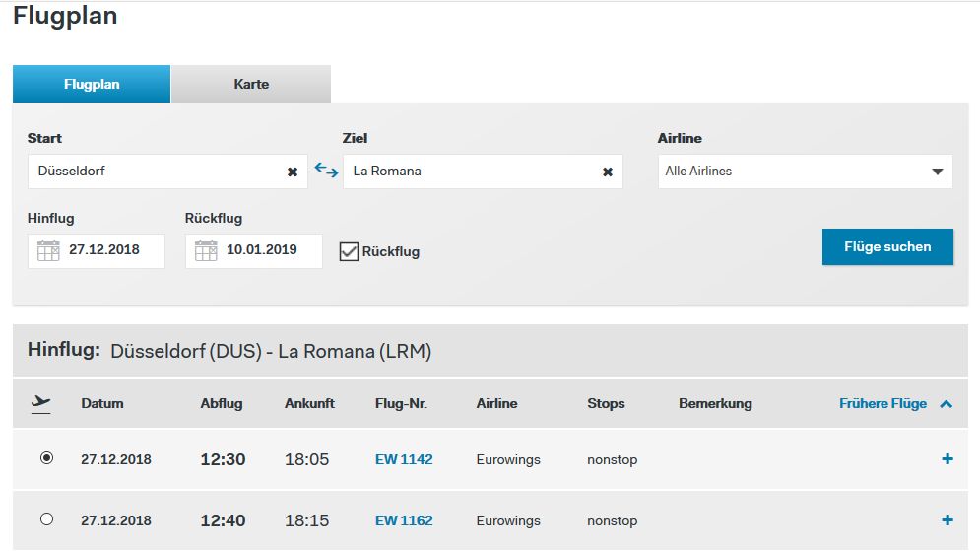980x551 pixels.
Task: Clear the Düsseldorf start field
Action: point(293,172)
